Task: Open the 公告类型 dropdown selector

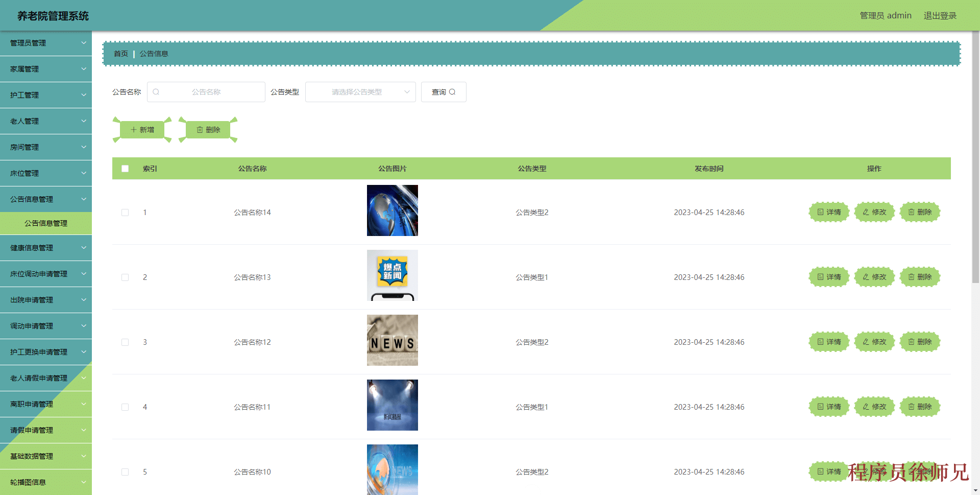Action: (360, 92)
